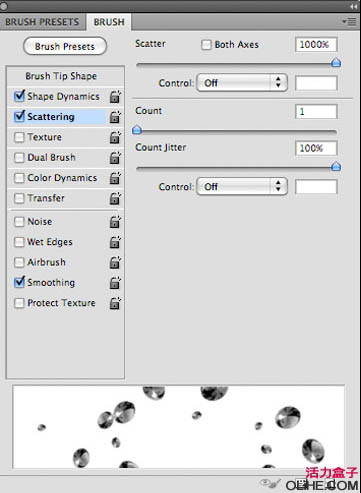
Task: Click the lock icon beside Noise
Action: pyautogui.click(x=115, y=222)
